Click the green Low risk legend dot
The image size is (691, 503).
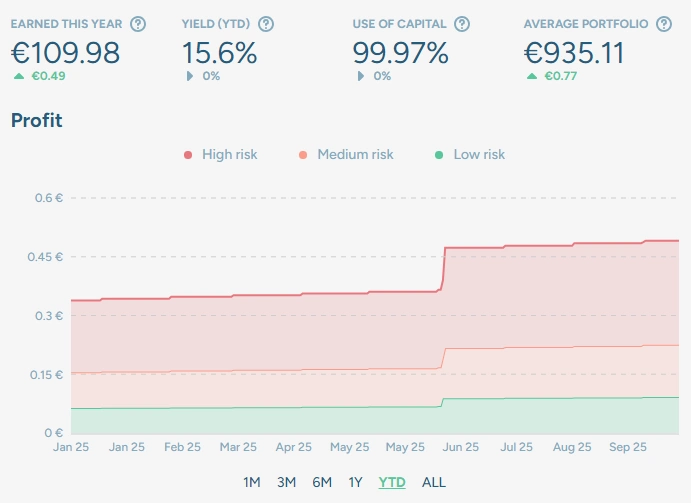439,155
